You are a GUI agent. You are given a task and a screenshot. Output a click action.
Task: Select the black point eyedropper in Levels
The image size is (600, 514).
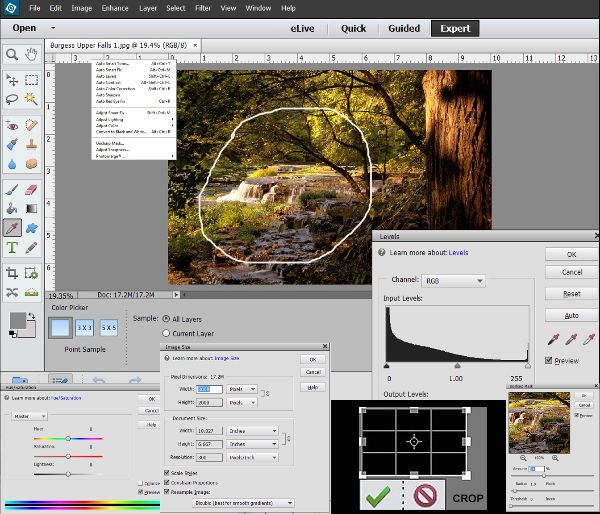tap(553, 339)
